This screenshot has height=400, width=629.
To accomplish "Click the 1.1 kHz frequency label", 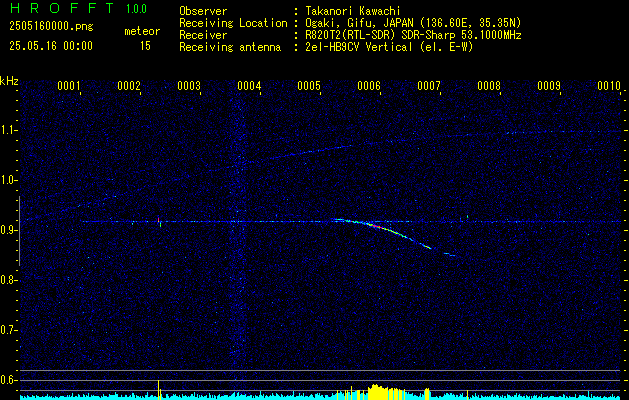I will tap(7, 130).
